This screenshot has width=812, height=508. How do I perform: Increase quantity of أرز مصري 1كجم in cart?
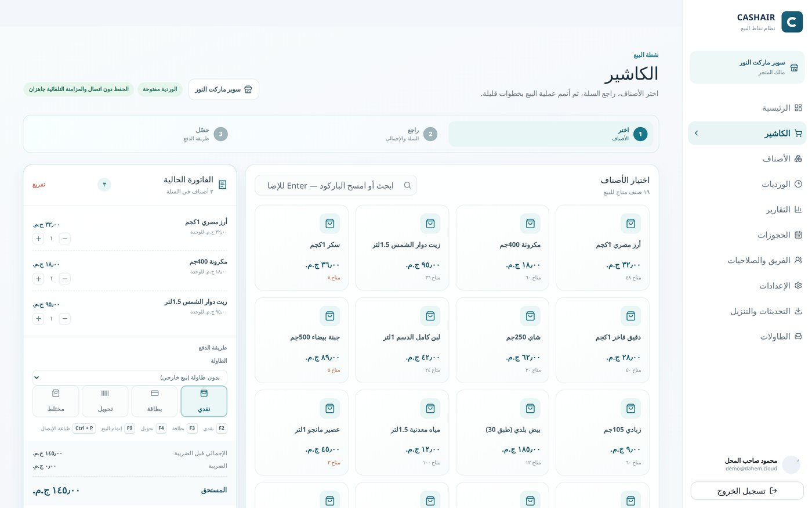pyautogui.click(x=38, y=239)
